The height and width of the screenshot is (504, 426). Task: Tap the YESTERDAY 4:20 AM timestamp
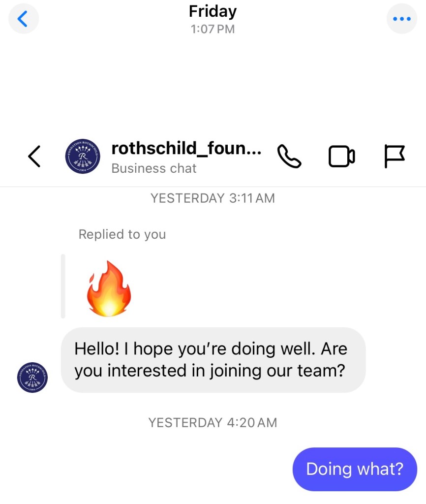[213, 422]
